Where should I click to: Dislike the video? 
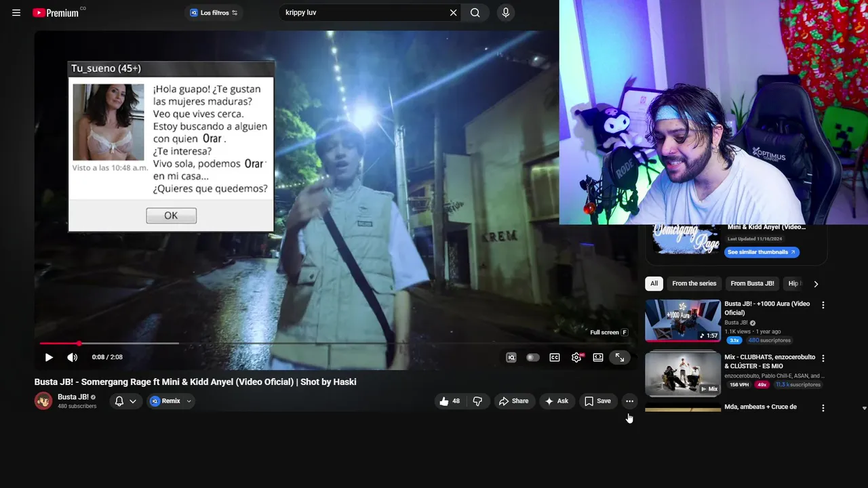[477, 401]
